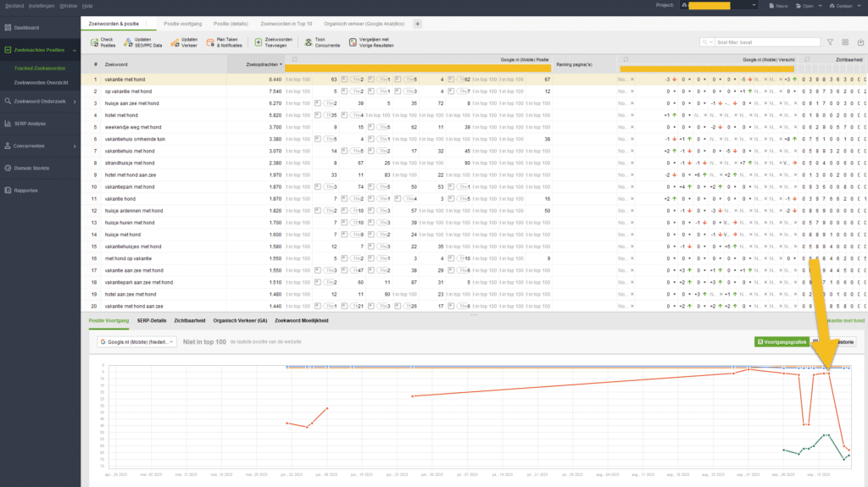Open the Bestand menu

point(14,6)
